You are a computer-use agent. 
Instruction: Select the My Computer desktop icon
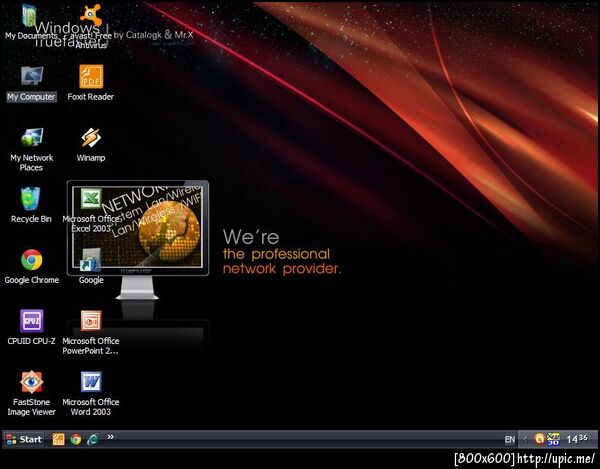(31, 83)
